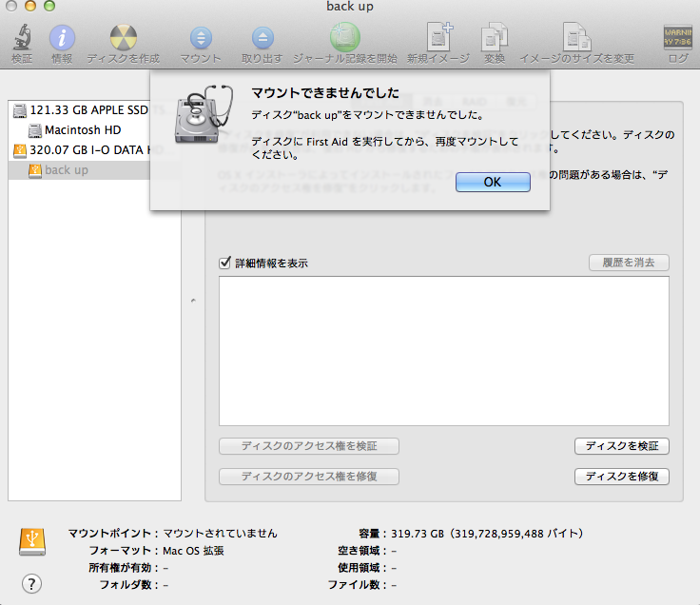Click the マウントできませんでした dialog heading
Viewport: 700px width, 605px height.
[325, 93]
